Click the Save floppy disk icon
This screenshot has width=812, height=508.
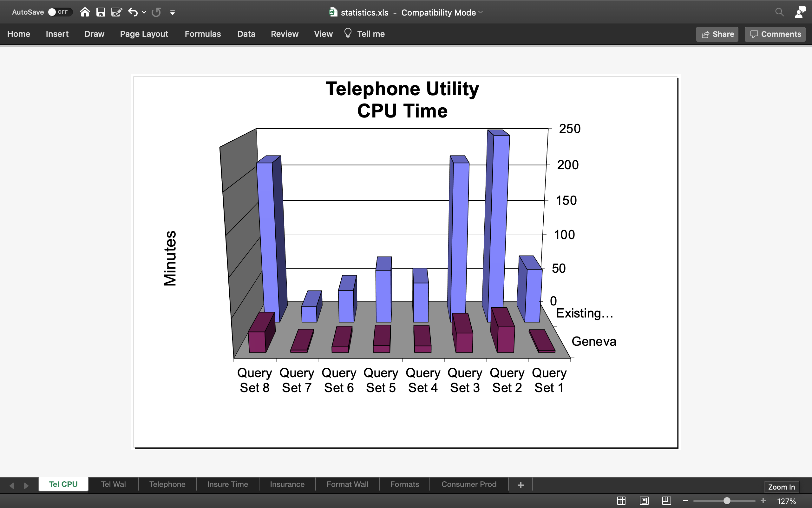[101, 12]
